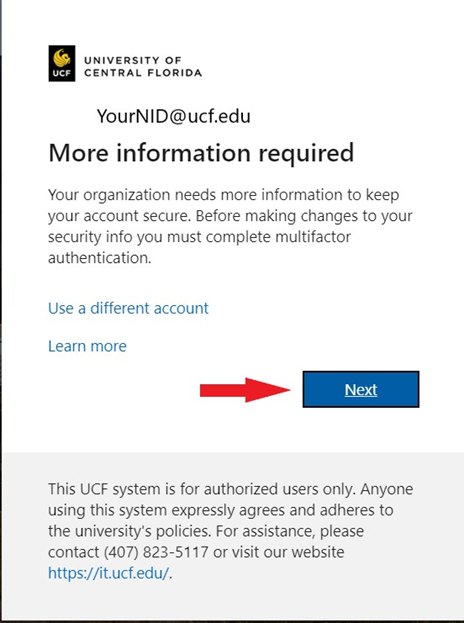Click 'For assistance, please' in the footer
This screenshot has height=623, width=464.
(290, 531)
